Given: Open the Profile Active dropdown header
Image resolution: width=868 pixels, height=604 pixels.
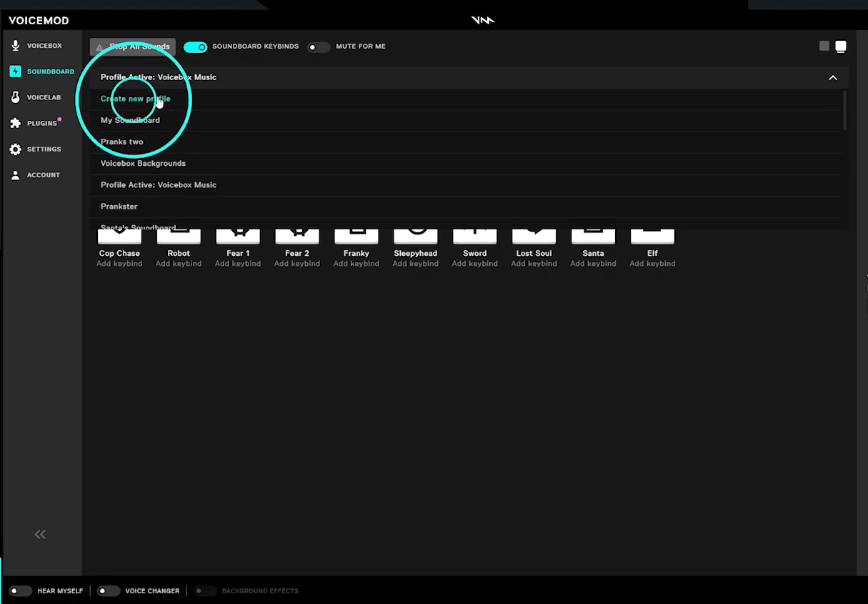Looking at the screenshot, I should 159,77.
